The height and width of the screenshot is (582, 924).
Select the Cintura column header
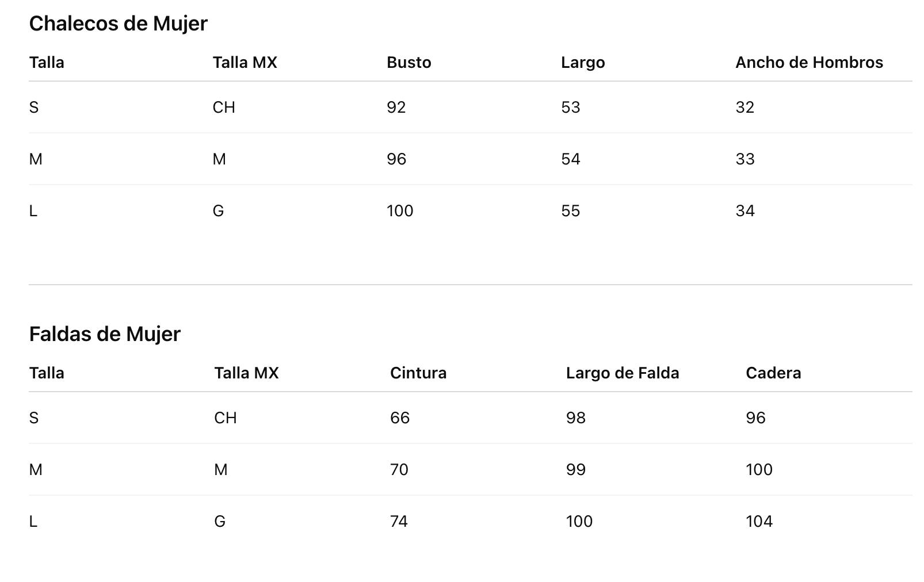[418, 373]
